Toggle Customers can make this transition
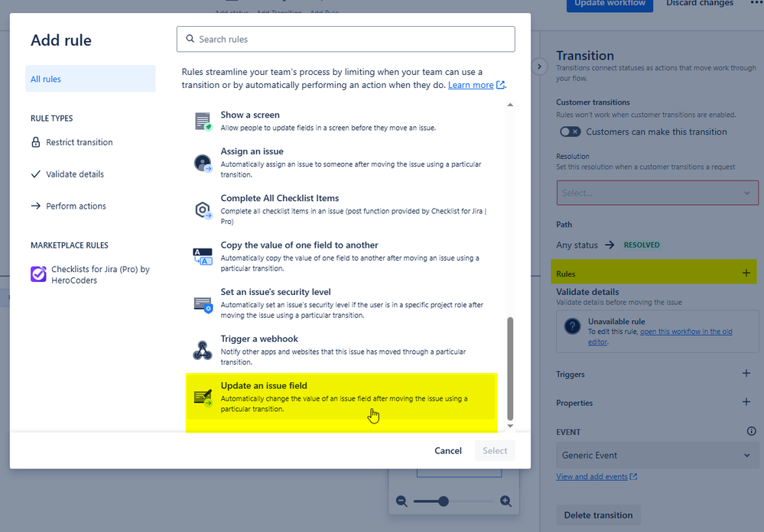This screenshot has height=532, width=764. 570,131
